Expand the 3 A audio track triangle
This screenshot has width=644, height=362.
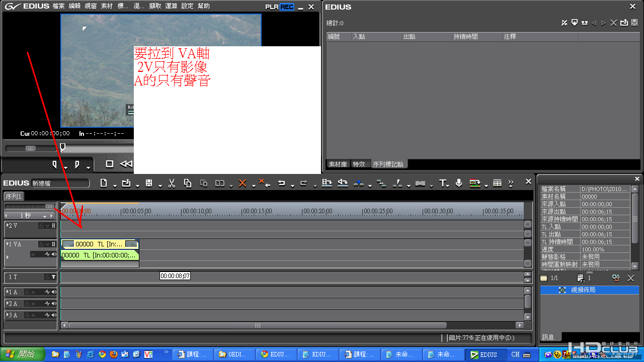[x=8, y=315]
